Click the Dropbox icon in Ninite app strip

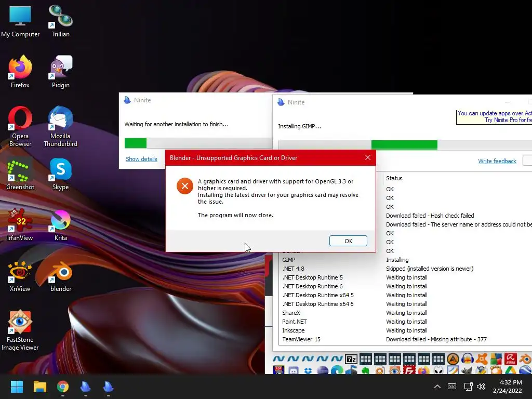pyautogui.click(x=308, y=370)
